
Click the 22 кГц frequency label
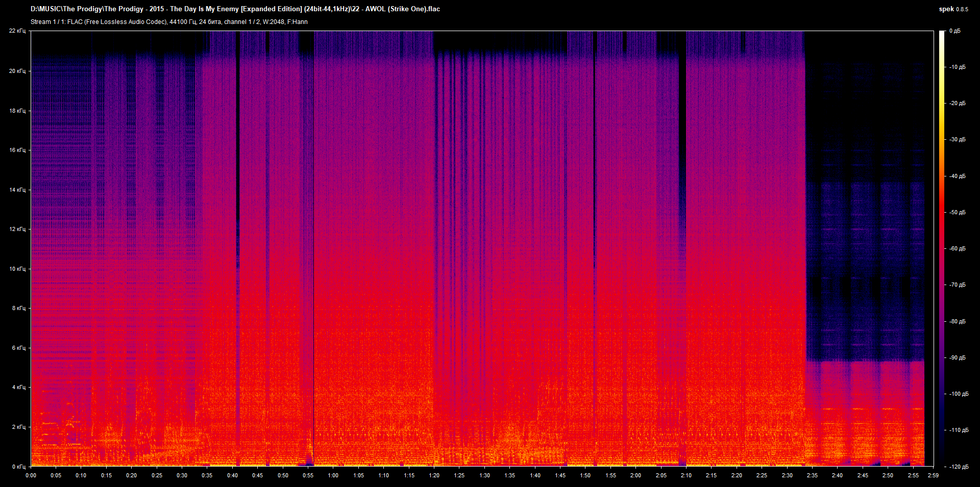(x=17, y=31)
